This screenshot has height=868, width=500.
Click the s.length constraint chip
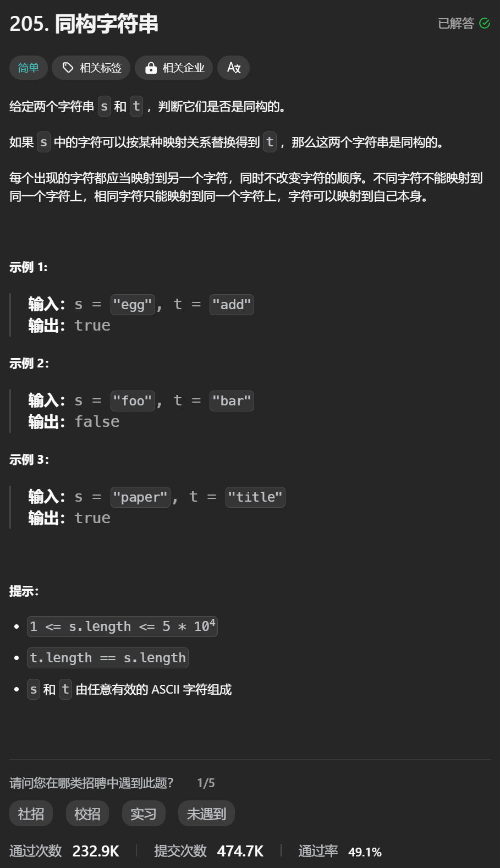pos(122,626)
